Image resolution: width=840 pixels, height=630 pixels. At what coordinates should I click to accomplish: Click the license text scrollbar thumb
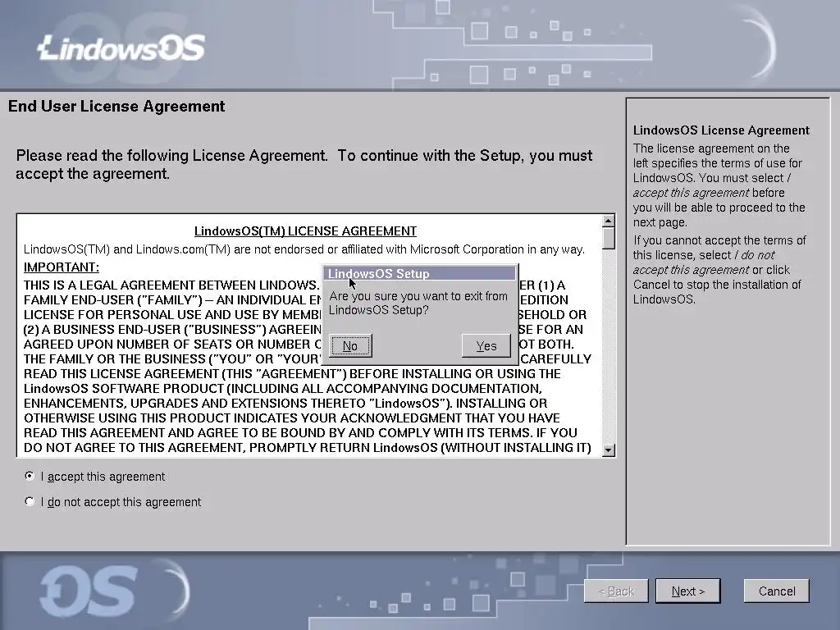click(x=608, y=239)
